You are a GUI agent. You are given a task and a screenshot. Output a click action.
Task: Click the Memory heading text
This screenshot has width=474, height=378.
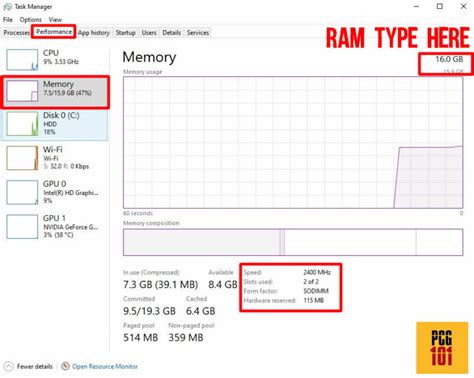pyautogui.click(x=149, y=57)
